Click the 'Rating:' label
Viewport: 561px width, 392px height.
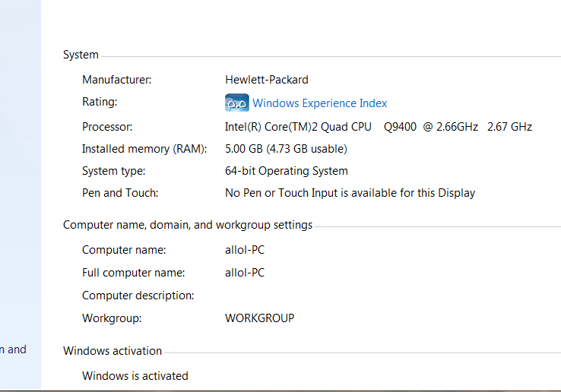(100, 102)
